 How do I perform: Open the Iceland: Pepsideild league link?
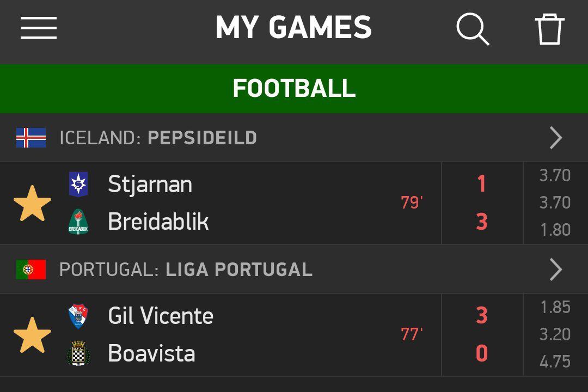[158, 138]
